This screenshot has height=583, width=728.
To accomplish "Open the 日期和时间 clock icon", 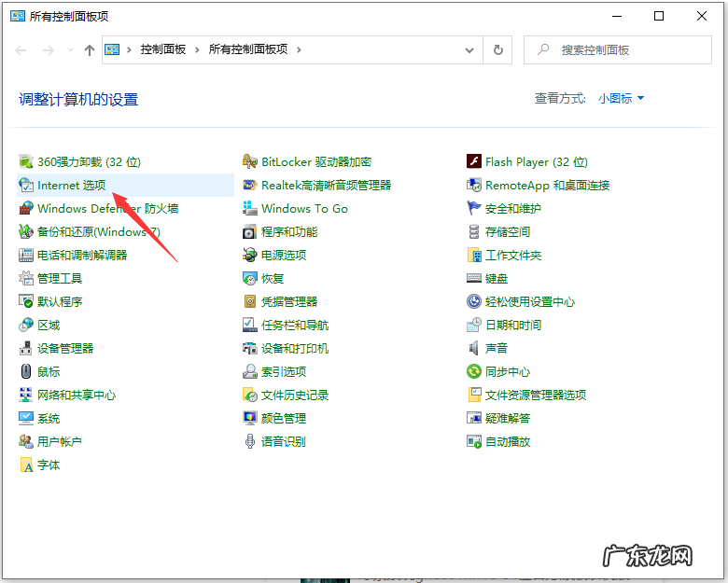I will point(473,325).
